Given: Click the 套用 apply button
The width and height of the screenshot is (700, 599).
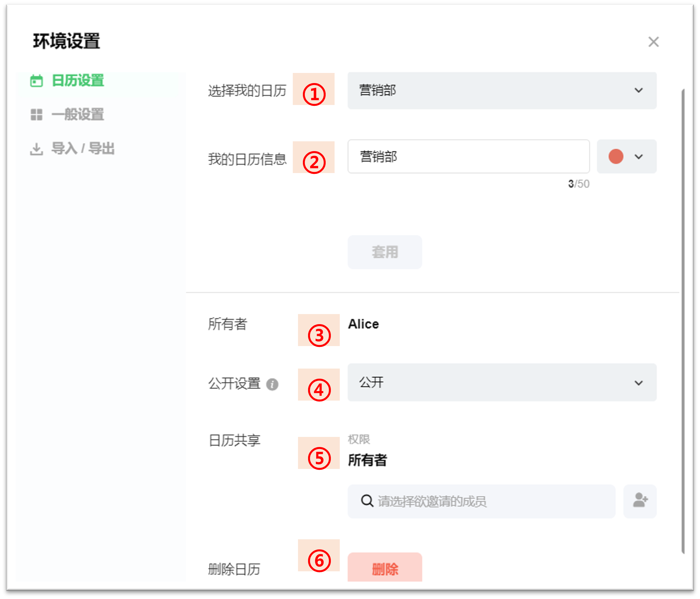Looking at the screenshot, I should coord(384,252).
